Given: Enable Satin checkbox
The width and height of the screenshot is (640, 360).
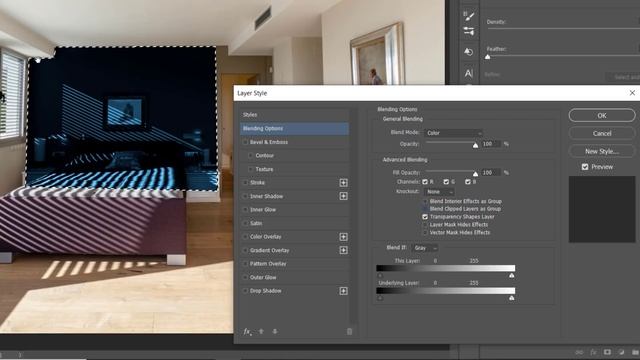Looking at the screenshot, I should coord(245,223).
